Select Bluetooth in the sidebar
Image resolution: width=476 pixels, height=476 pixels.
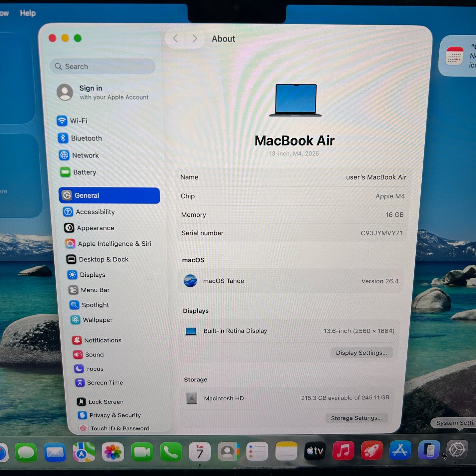pos(86,138)
